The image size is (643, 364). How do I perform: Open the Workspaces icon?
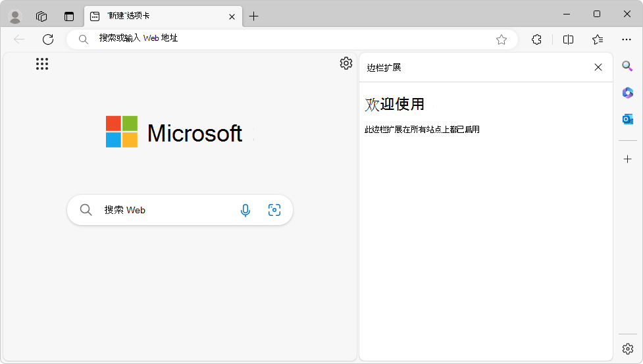41,16
